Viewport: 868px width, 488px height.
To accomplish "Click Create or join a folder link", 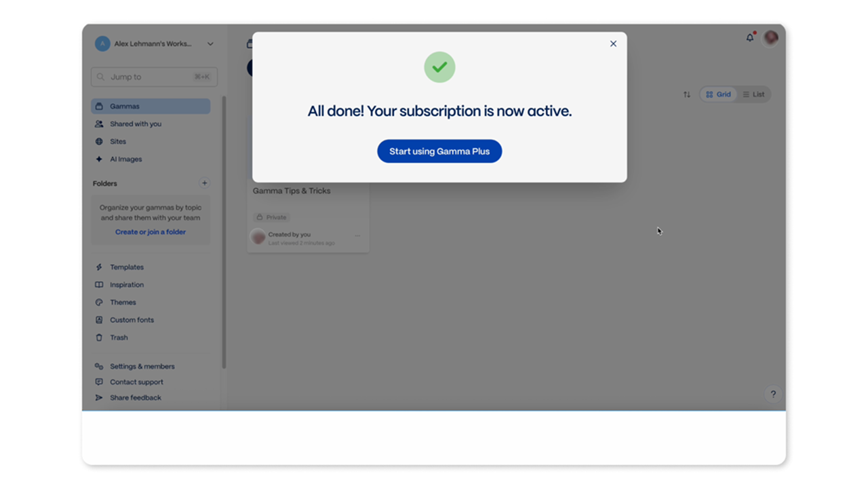I will (151, 232).
